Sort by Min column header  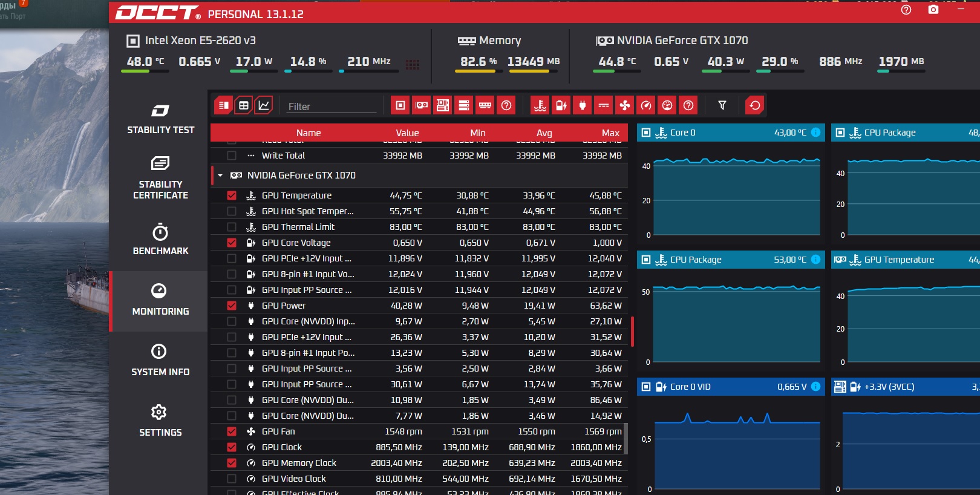point(478,133)
